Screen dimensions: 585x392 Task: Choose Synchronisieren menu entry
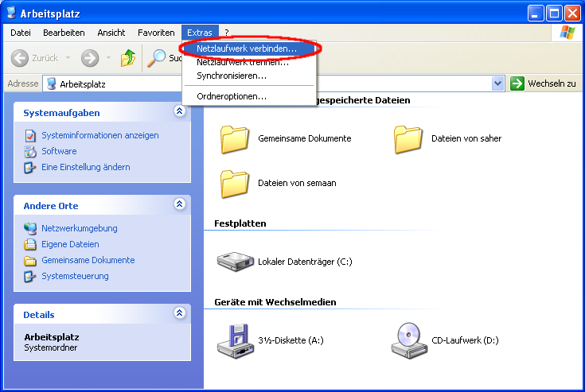pos(232,76)
